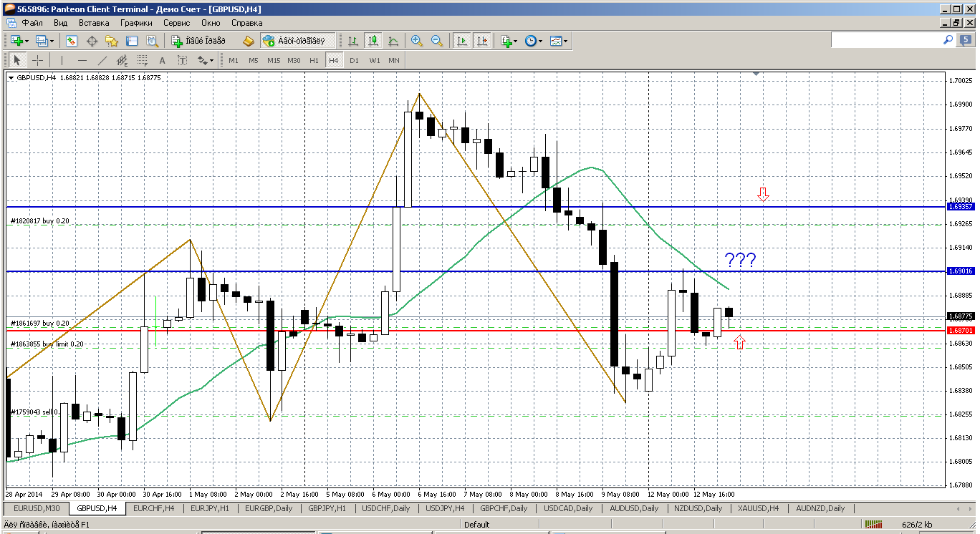
Task: Switch chart to candlesticks
Action: click(x=373, y=41)
